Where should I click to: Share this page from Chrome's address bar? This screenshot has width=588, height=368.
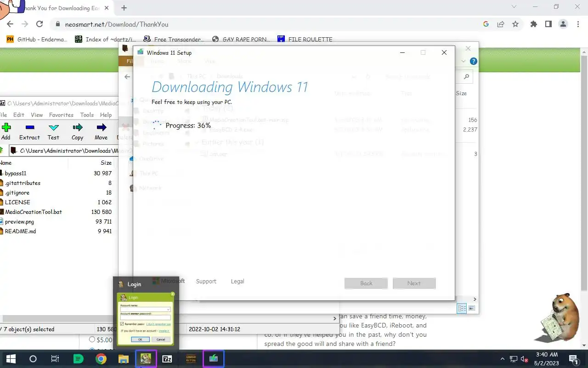500,24
